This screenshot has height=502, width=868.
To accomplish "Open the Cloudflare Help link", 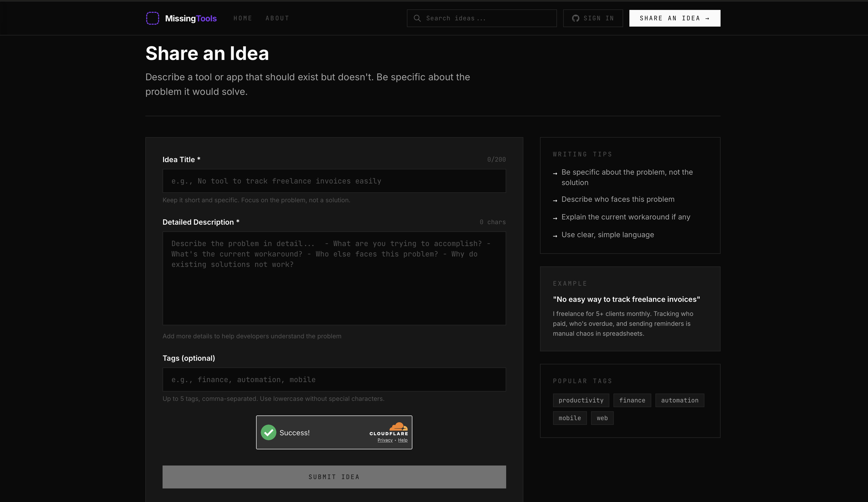I will click(x=403, y=440).
